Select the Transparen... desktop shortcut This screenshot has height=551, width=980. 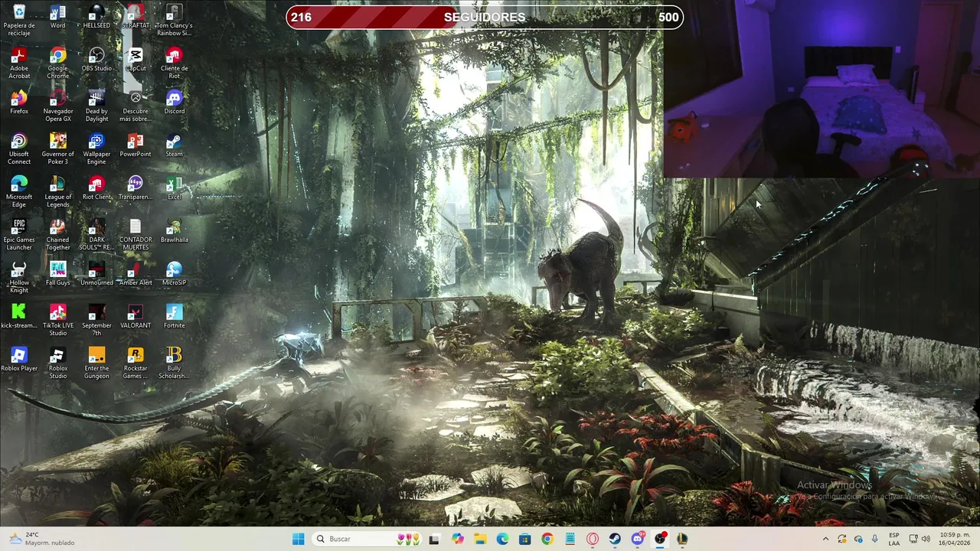[136, 188]
